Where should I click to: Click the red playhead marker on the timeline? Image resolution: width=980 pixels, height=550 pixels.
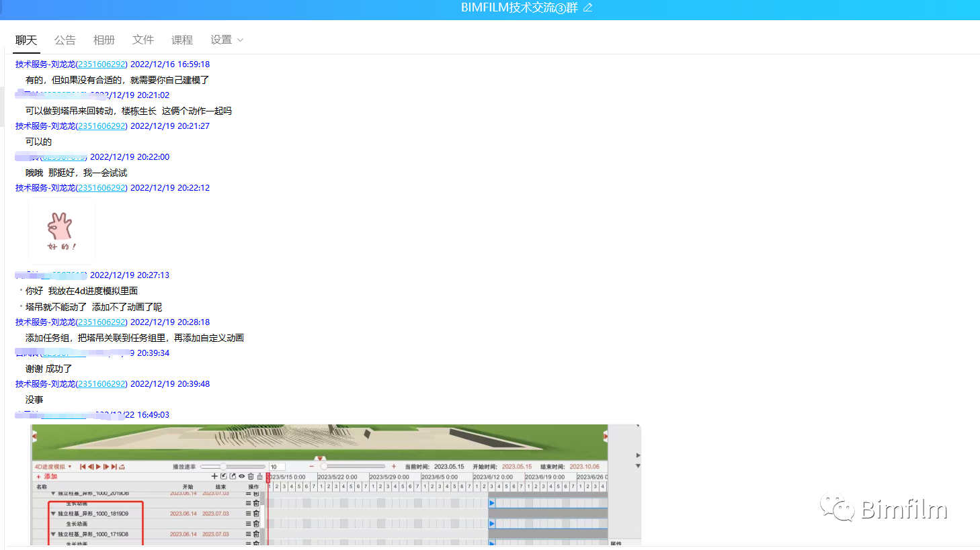(268, 478)
